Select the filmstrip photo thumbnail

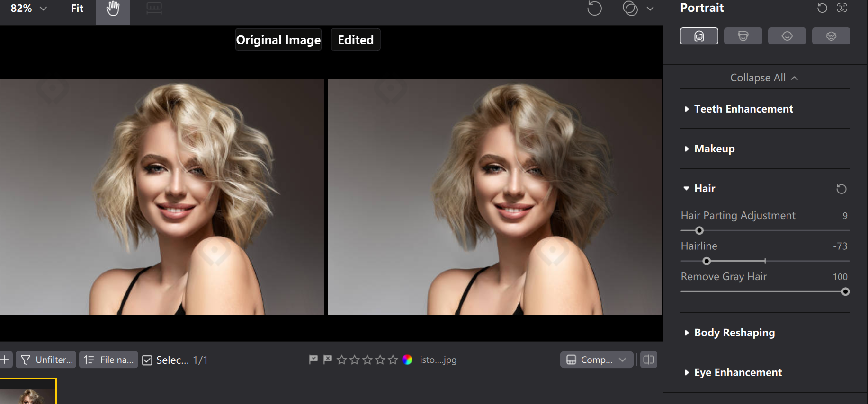pyautogui.click(x=28, y=392)
